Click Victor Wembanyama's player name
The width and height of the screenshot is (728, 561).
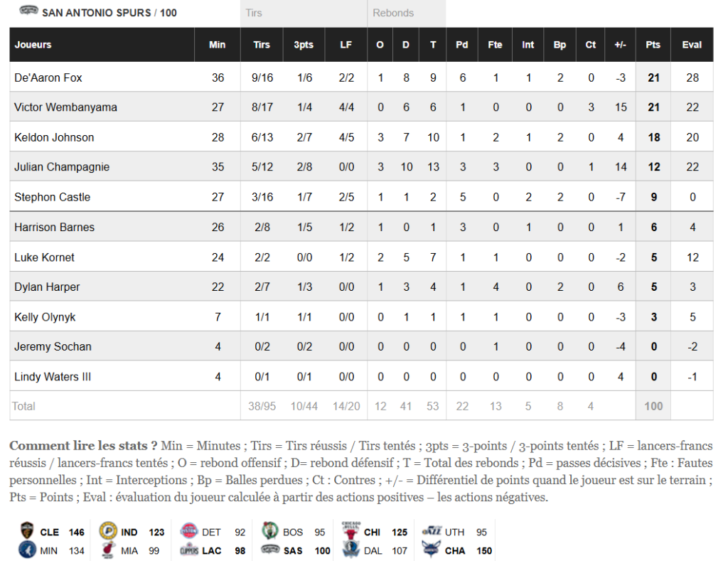click(x=66, y=107)
